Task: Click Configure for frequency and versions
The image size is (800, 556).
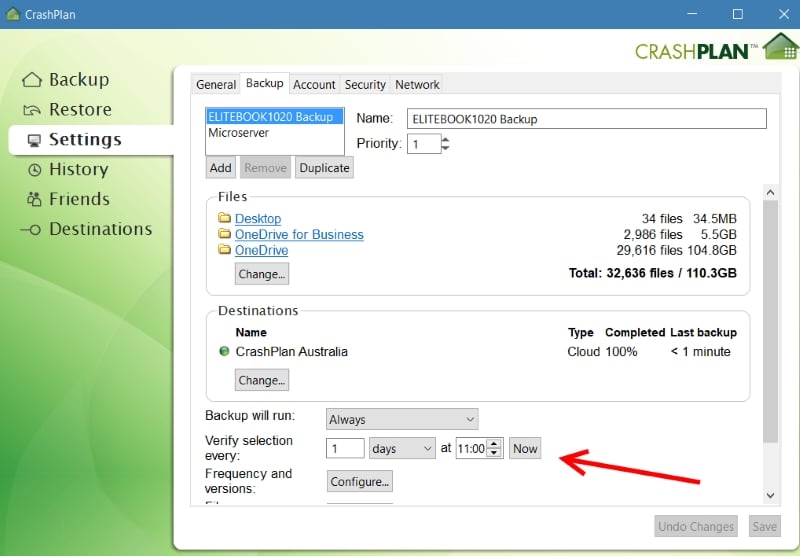Action: (360, 482)
